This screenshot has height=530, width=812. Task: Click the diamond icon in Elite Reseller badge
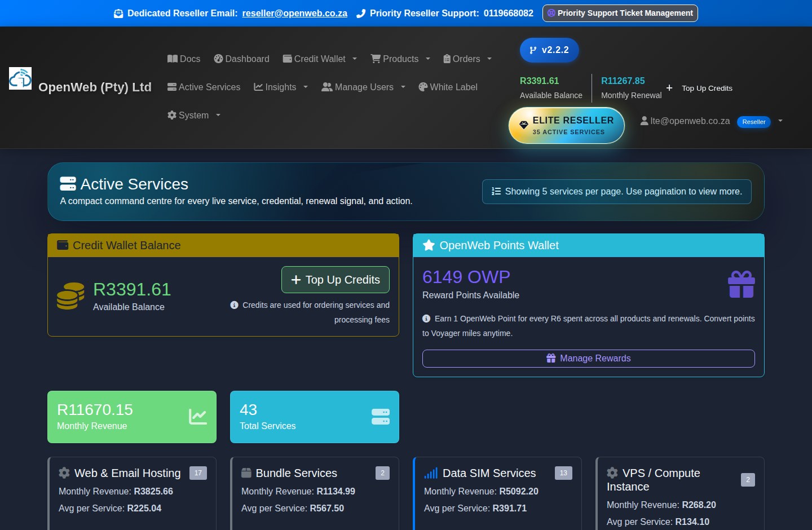click(524, 125)
